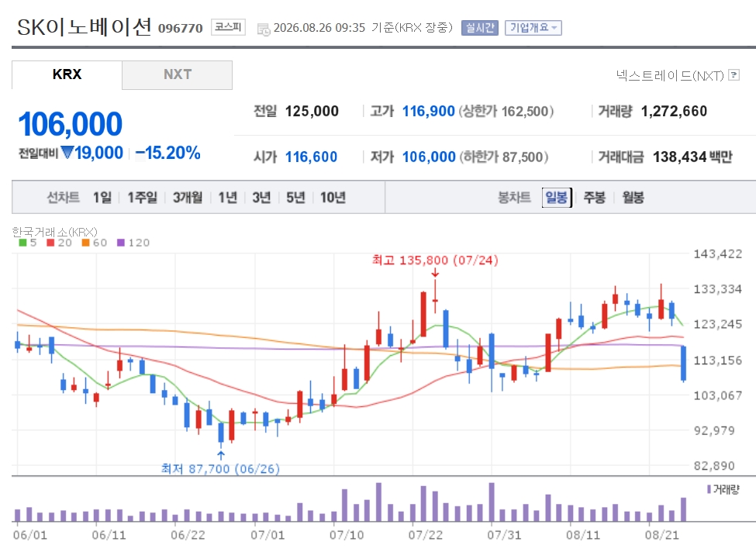756x552 pixels.
Task: Select the 일봉 daily candle chart
Action: tap(557, 197)
